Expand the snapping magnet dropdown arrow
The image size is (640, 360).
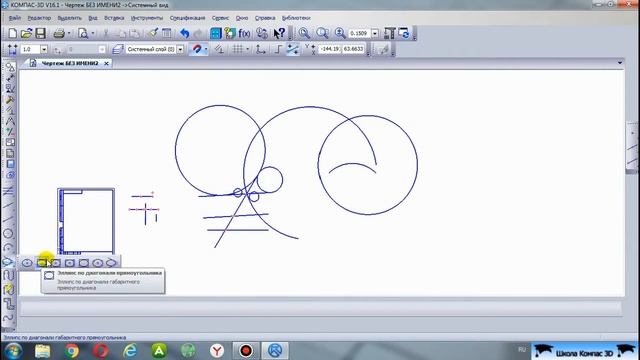point(206,49)
